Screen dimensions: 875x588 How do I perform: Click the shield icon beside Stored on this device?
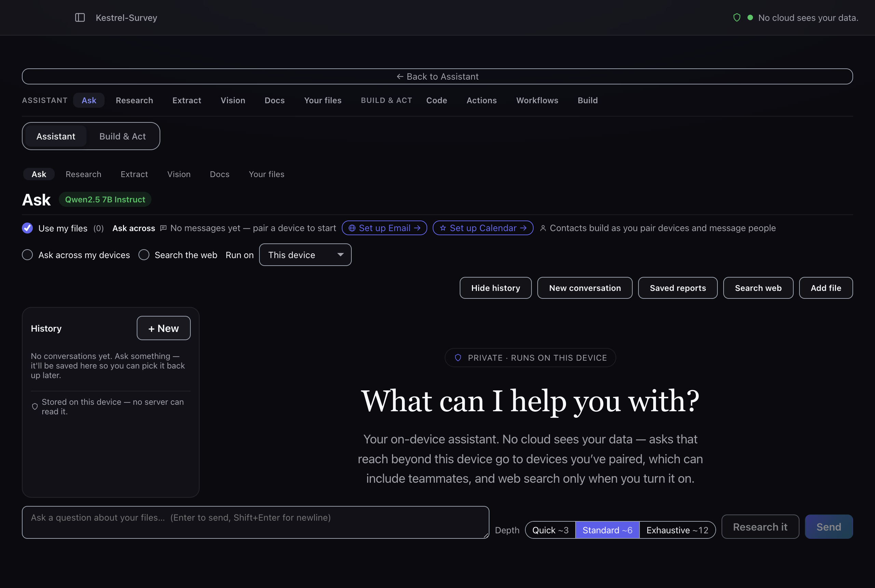click(x=35, y=406)
